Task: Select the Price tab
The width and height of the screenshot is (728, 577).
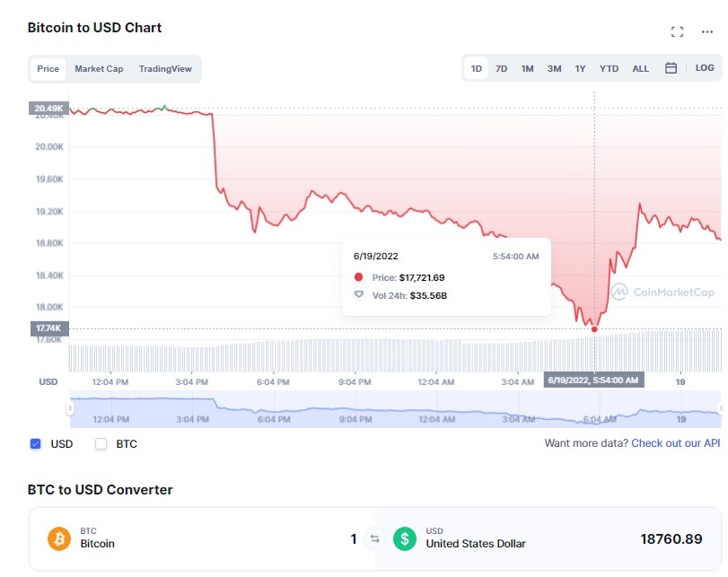Action: click(x=48, y=69)
